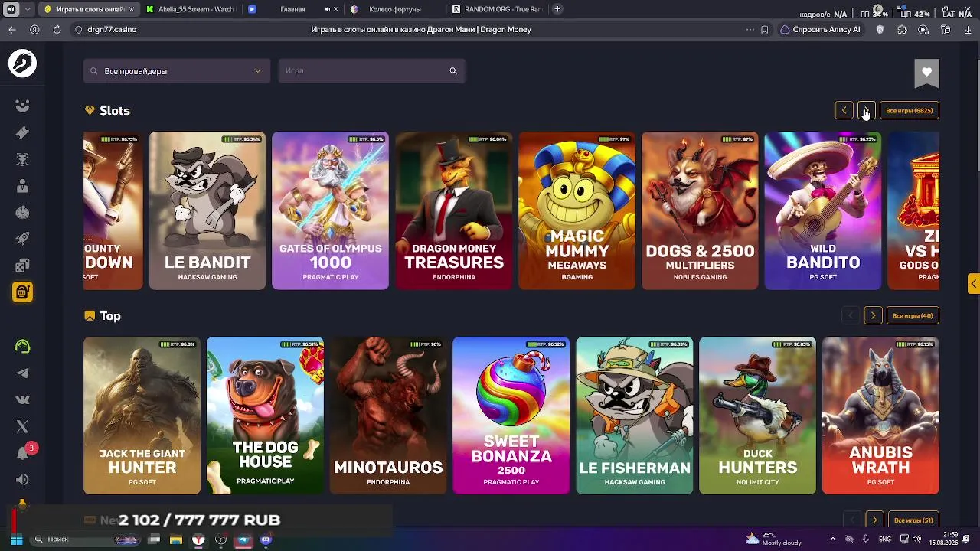
Task: Open Minotauros slot thumbnail
Action: 388,416
